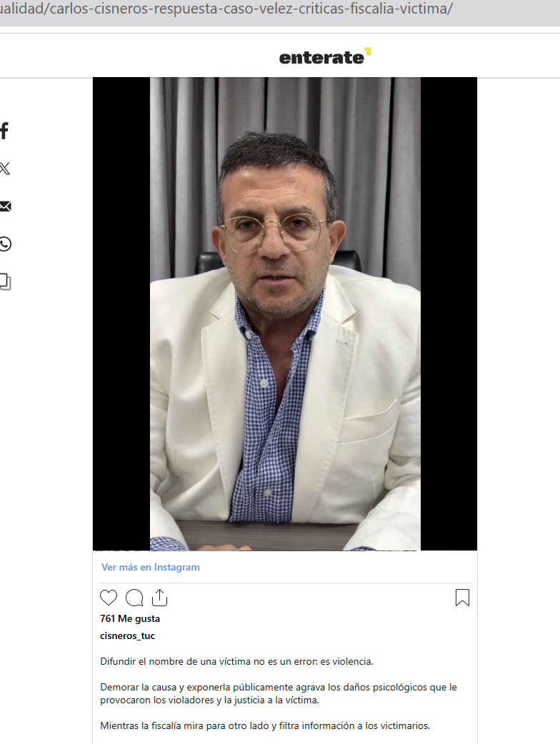
Task: Share the article via WhatsApp
Action: [x=5, y=244]
